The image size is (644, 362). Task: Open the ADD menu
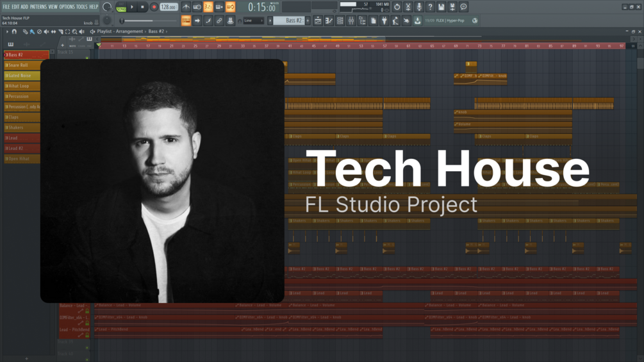(x=24, y=6)
